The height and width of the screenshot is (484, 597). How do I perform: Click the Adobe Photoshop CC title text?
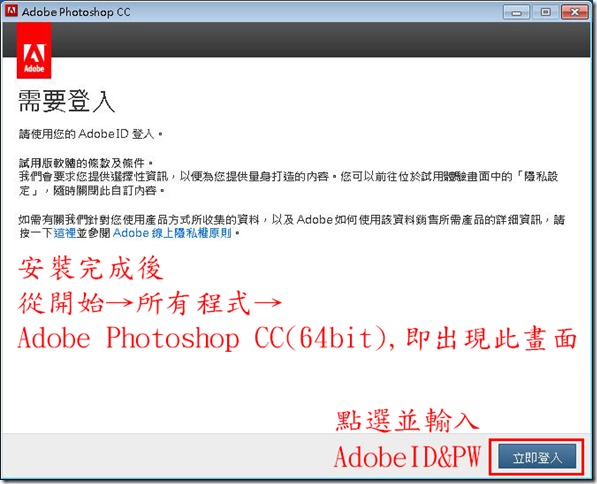coord(76,12)
